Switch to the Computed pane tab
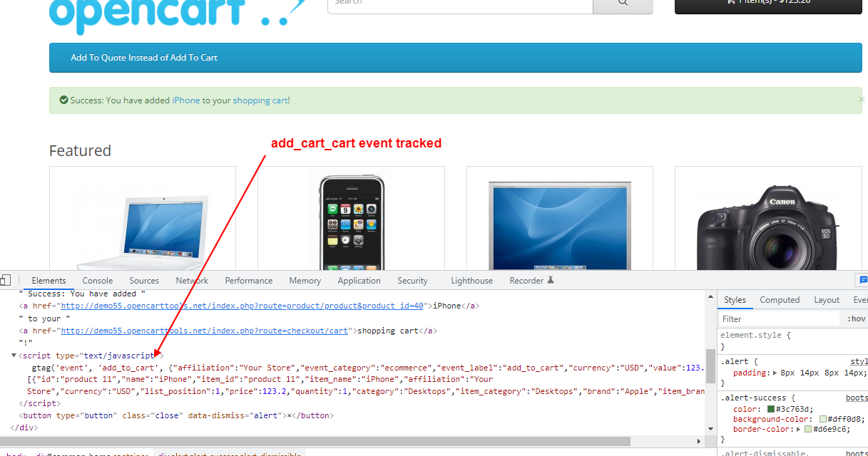This screenshot has width=868, height=456. click(x=780, y=300)
